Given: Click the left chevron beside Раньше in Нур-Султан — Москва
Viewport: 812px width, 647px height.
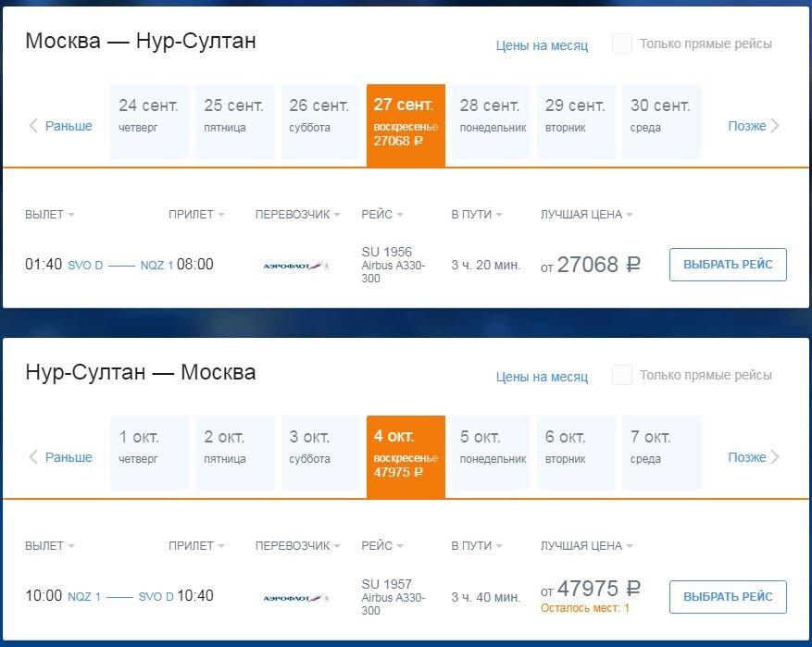Looking at the screenshot, I should 33,457.
